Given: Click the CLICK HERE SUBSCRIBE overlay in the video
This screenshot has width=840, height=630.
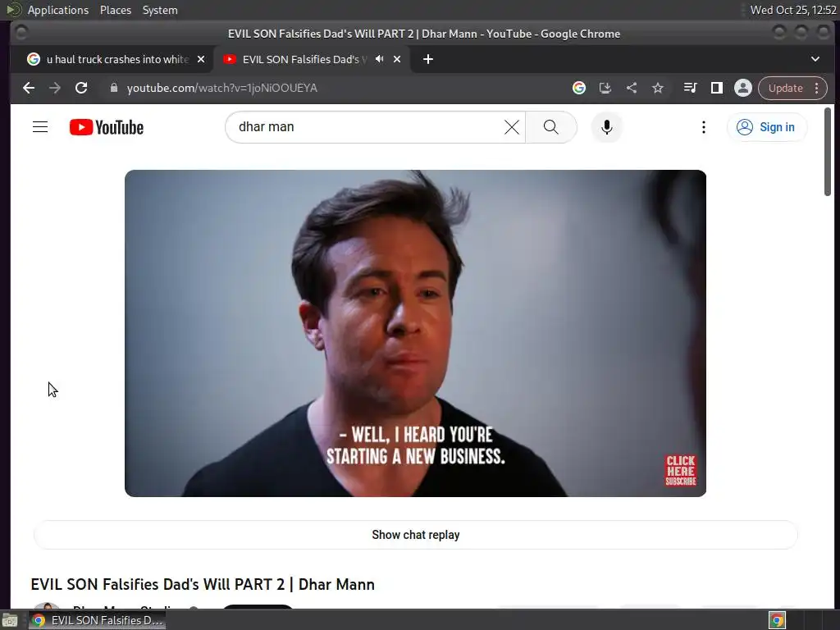Looking at the screenshot, I should pyautogui.click(x=680, y=470).
